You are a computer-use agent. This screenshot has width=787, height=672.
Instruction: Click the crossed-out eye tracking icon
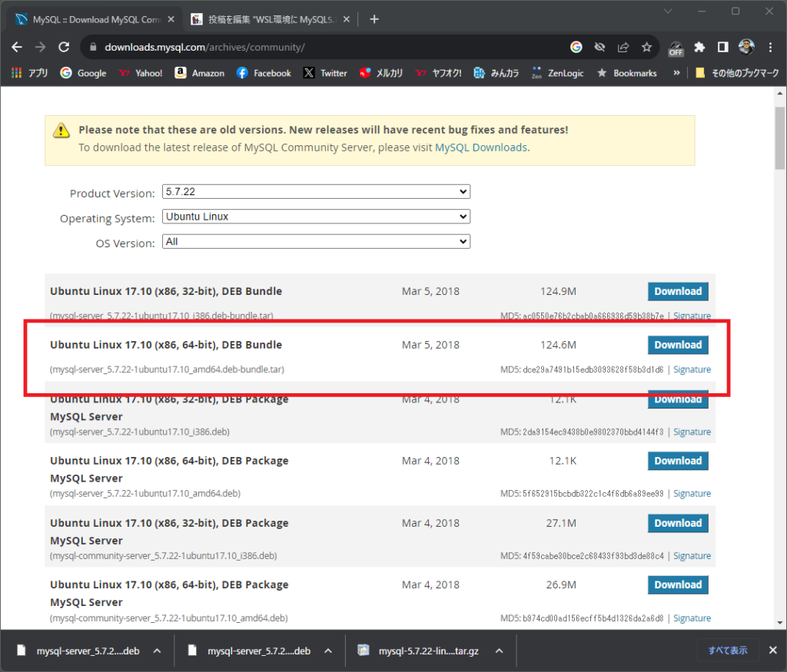599,47
